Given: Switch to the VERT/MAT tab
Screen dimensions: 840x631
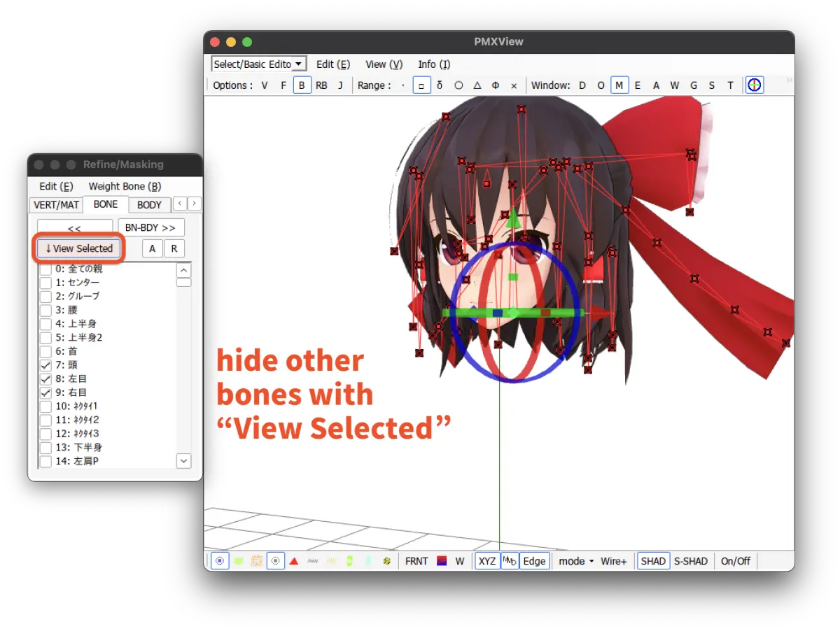Looking at the screenshot, I should (x=56, y=205).
